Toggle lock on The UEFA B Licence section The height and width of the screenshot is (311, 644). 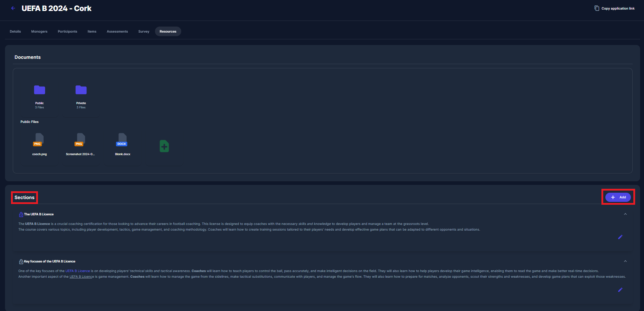21,214
